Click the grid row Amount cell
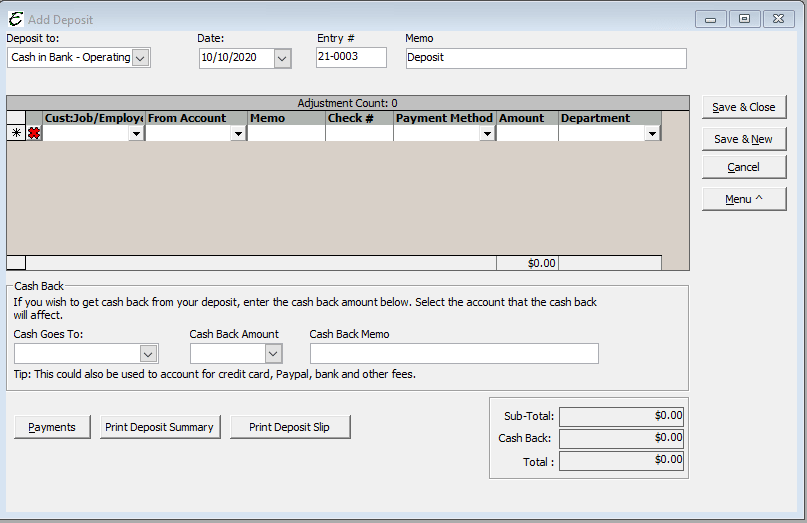Viewport: 807px width, 523px height. click(528, 134)
